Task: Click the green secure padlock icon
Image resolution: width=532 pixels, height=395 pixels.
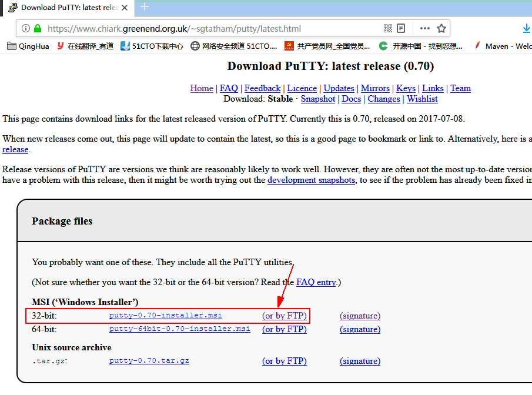Action: click(38, 28)
